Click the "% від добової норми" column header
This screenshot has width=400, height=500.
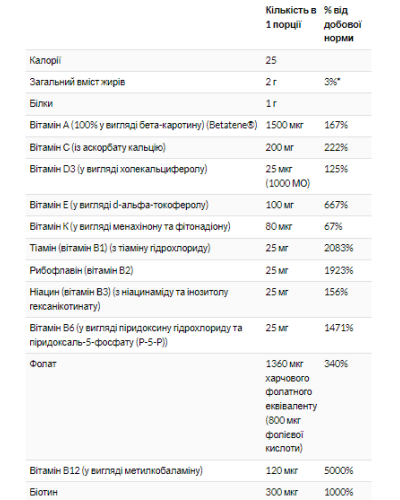point(343,24)
